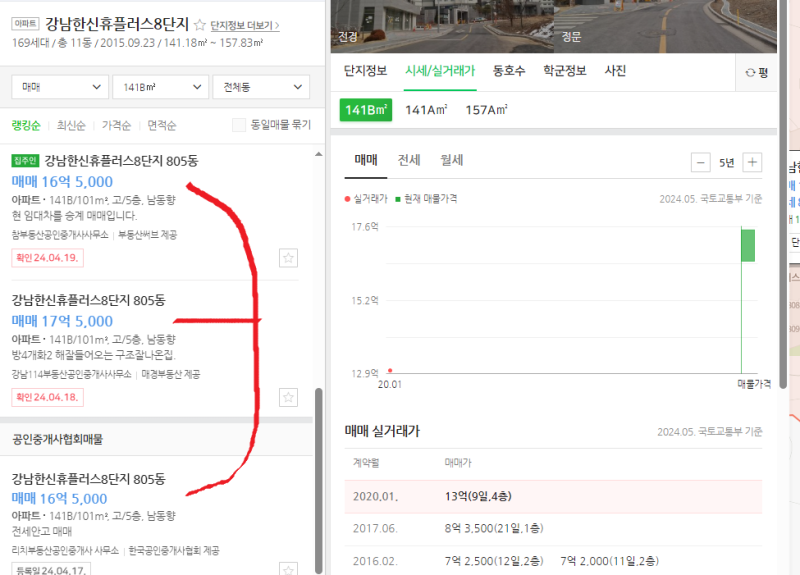800x575 pixels.
Task: Open 단지정보 더보기 link
Action: coord(245,26)
